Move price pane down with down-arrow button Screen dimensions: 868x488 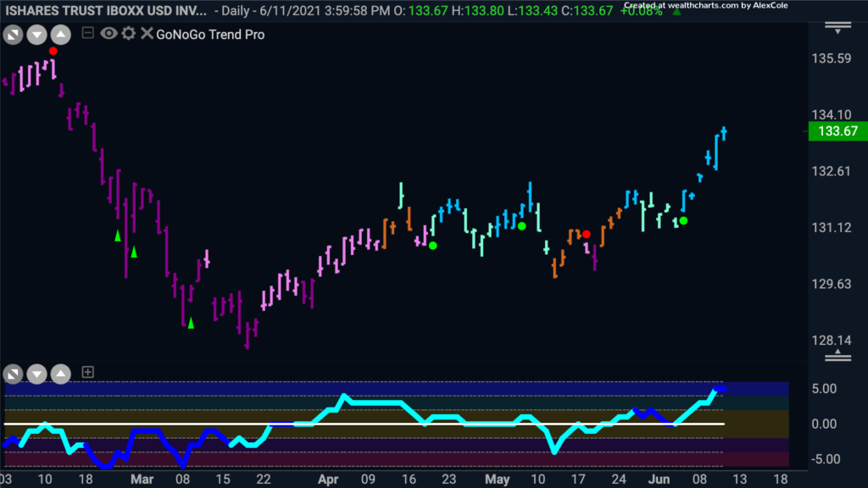point(36,35)
